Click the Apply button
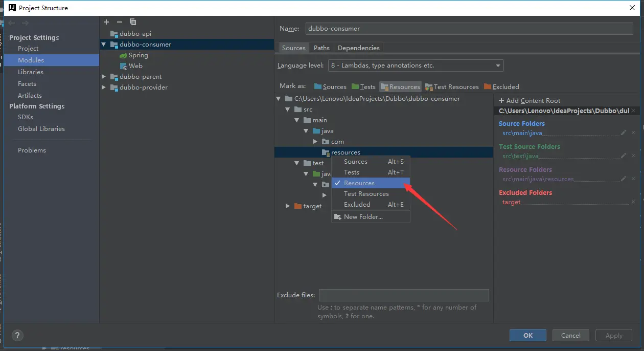 tap(614, 336)
